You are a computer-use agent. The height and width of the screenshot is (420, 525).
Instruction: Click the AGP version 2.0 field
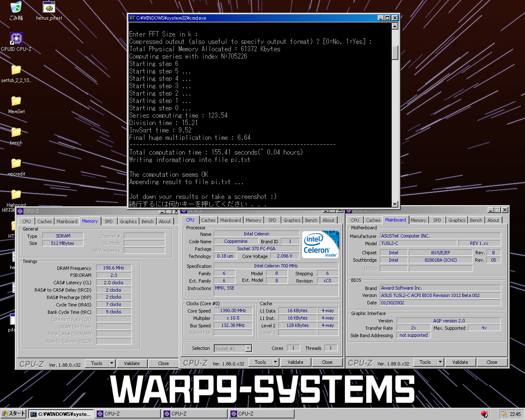click(449, 321)
